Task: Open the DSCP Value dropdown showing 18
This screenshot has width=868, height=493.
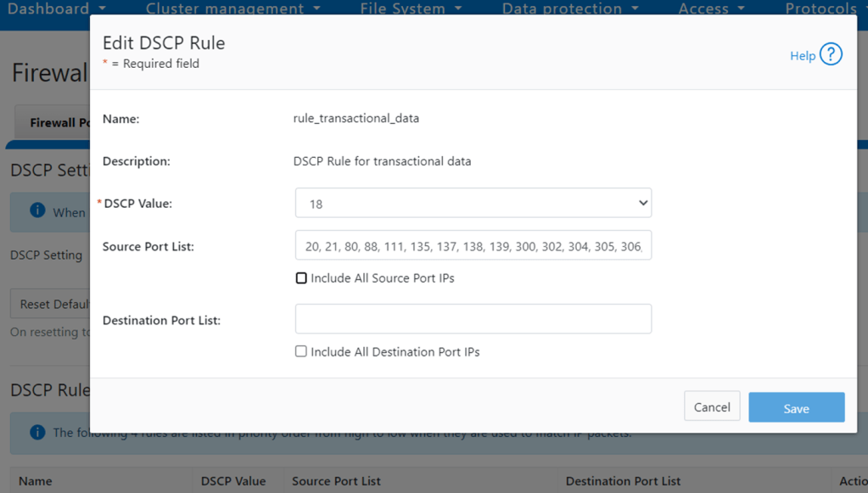Action: [x=473, y=204]
